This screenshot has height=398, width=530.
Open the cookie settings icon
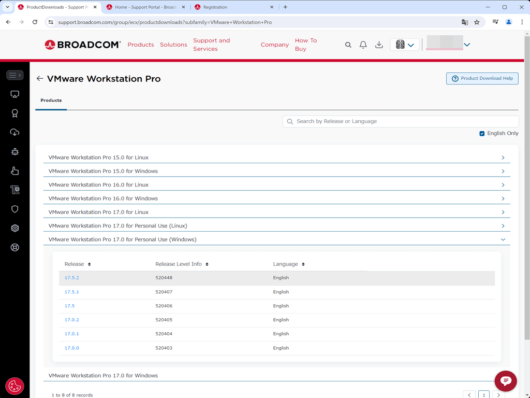(x=15, y=386)
